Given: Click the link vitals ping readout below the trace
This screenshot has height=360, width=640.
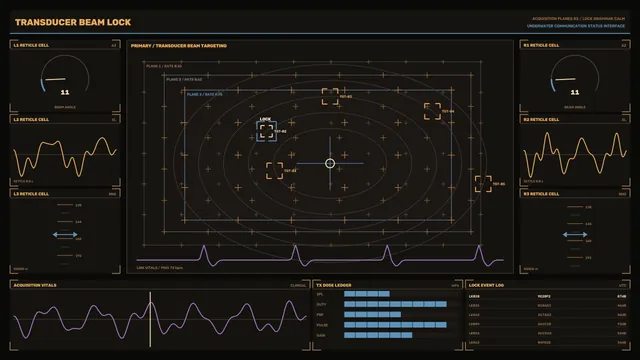Looking at the screenshot, I should 160,268.
